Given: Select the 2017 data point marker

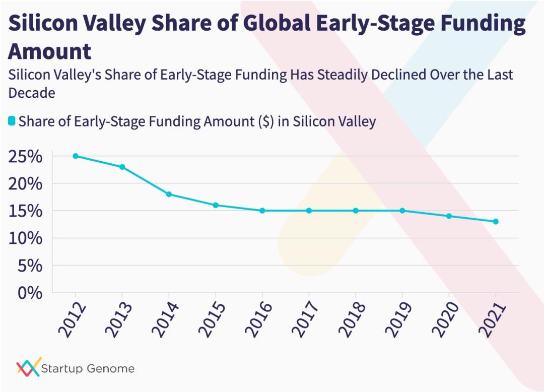Looking at the screenshot, I should pos(309,211).
